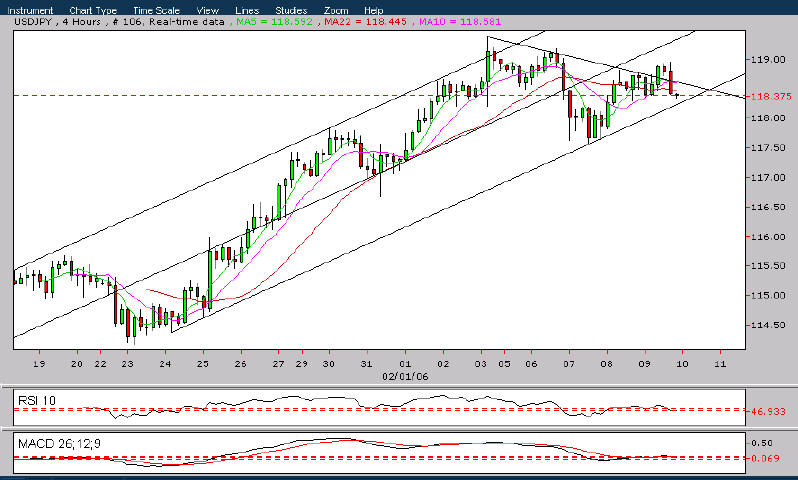Viewport: 798px width, 480px height.
Task: Click the 119.00 price axis label
Action: (768, 60)
